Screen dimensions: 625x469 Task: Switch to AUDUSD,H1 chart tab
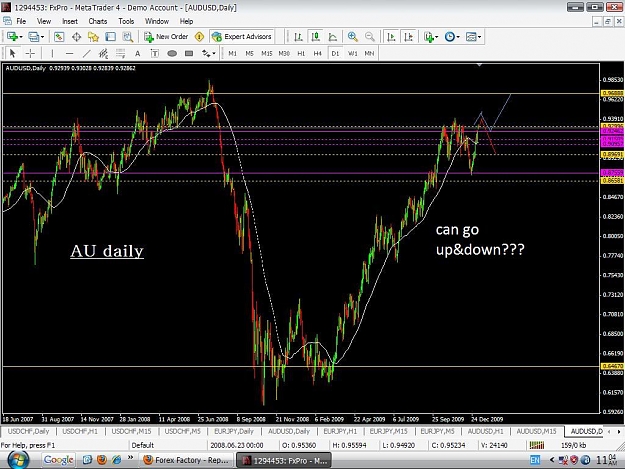pos(485,431)
